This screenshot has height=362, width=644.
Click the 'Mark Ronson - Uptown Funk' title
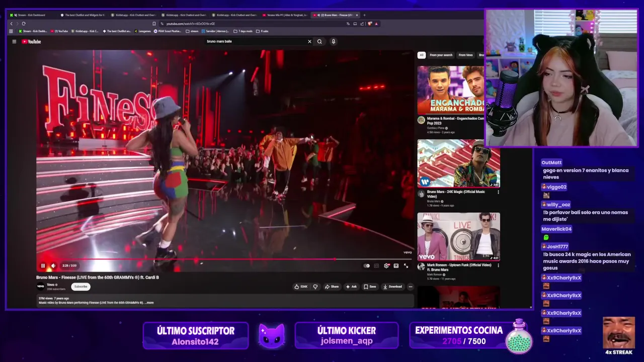click(459, 267)
